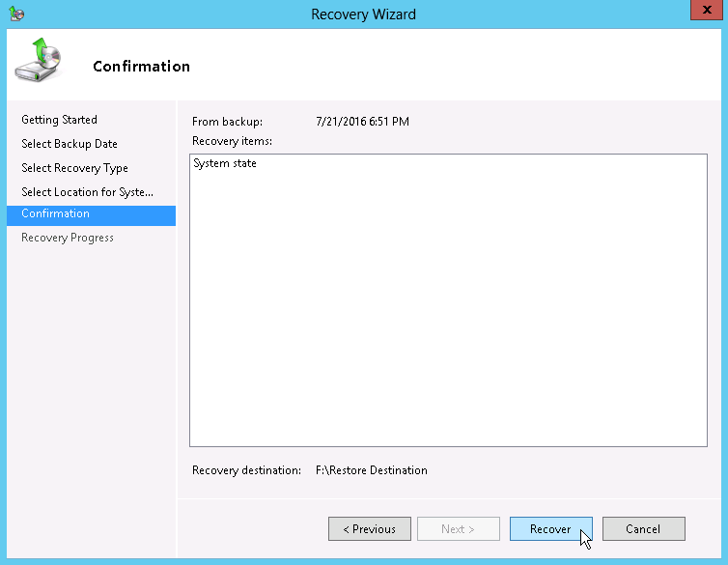
Task: Highlight the Confirmation step in sidebar
Action: click(55, 214)
